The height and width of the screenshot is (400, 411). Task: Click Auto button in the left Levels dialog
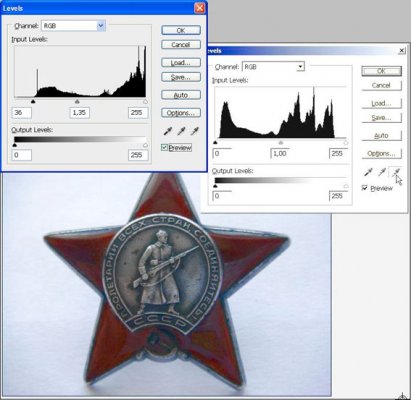coord(181,95)
